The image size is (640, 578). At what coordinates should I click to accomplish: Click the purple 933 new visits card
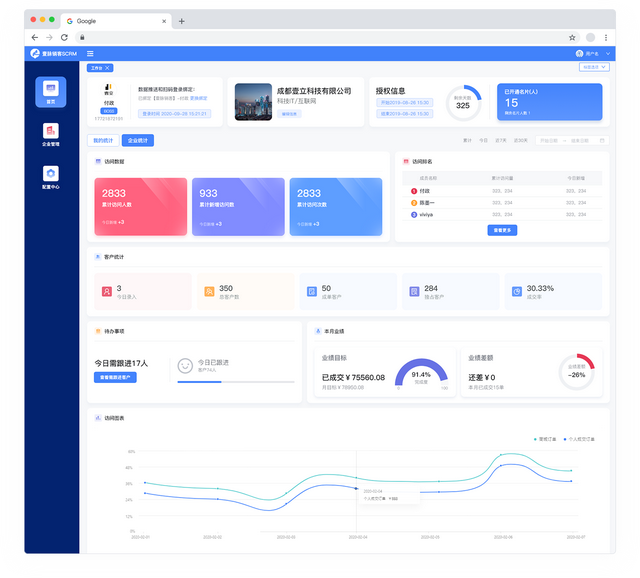point(238,207)
